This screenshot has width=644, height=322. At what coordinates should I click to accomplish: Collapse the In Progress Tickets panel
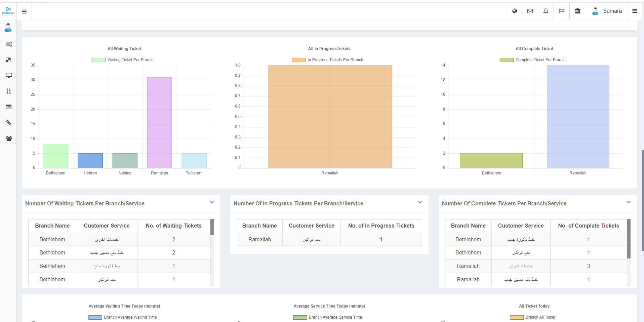(x=420, y=202)
